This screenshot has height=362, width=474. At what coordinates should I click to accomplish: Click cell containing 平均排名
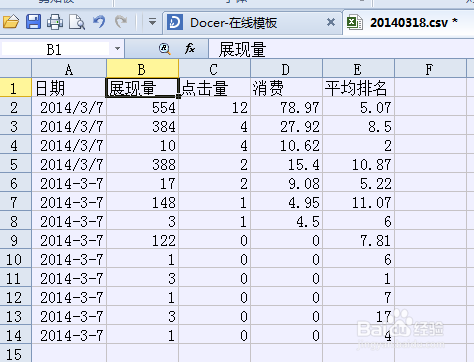(358, 88)
